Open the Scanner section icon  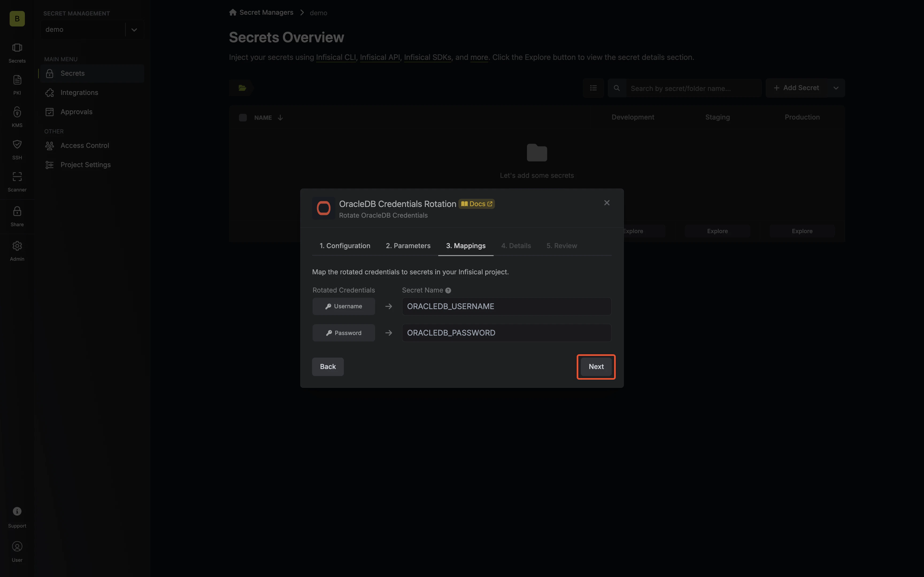17,181
